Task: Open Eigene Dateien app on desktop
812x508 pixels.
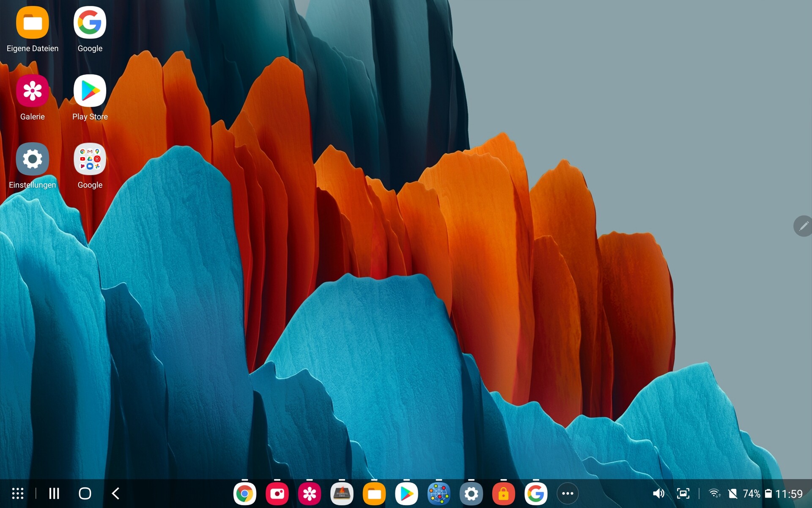Action: (x=32, y=23)
